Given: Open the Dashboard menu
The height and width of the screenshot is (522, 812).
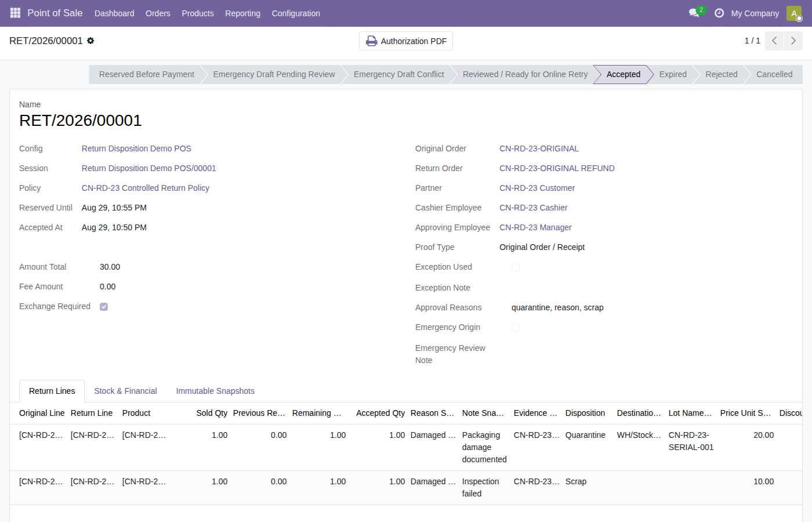Looking at the screenshot, I should [x=114, y=13].
